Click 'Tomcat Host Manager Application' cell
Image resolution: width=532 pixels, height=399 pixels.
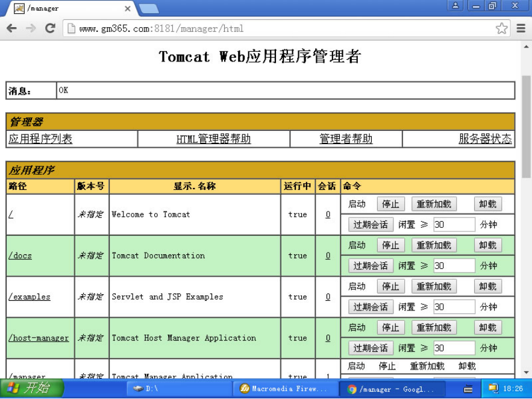195,338
